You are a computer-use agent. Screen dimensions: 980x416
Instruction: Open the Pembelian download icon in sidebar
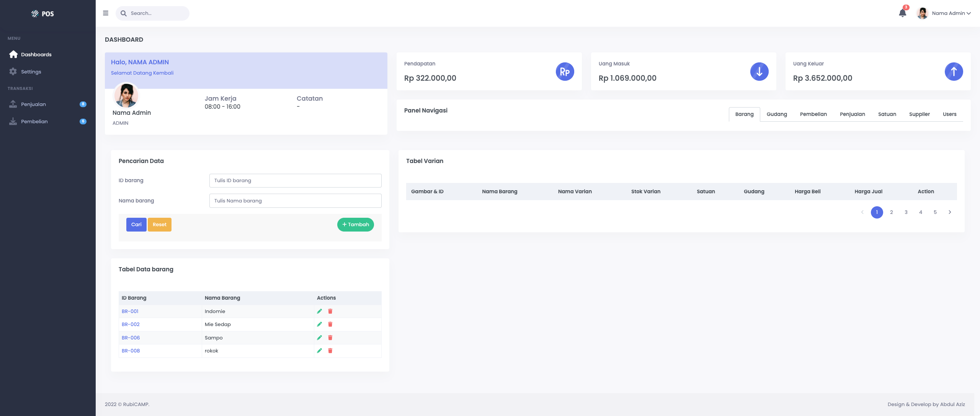pyautogui.click(x=13, y=121)
